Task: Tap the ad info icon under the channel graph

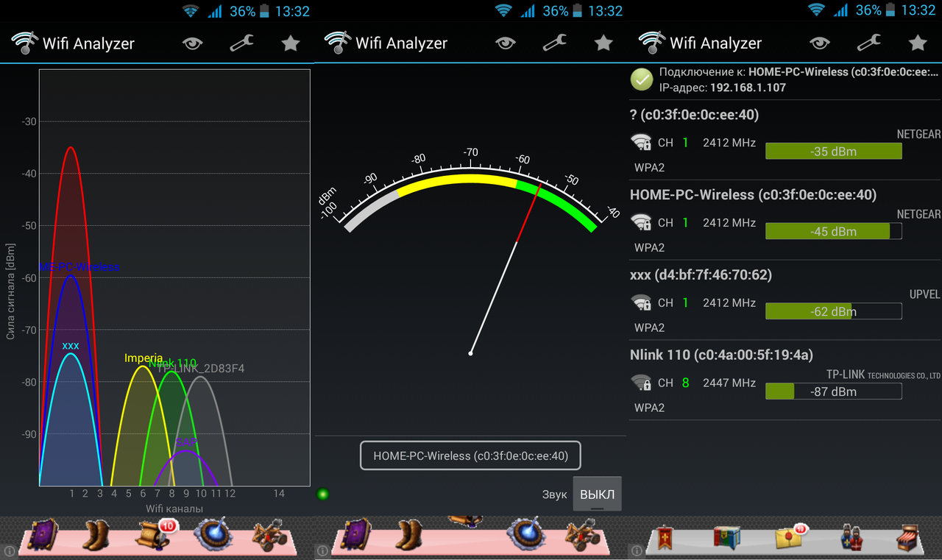Action: (x=10, y=550)
